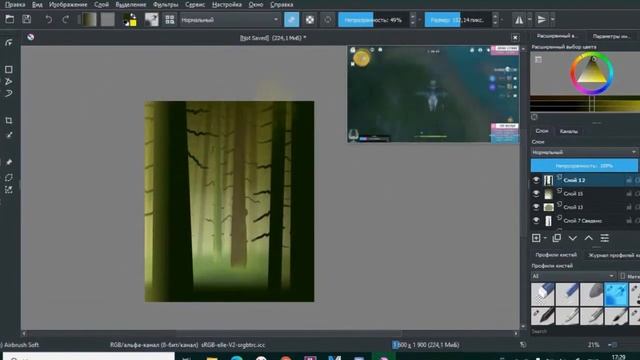Click the brush size stepper arrows
The image size is (640, 360).
pyautogui.click(x=495, y=20)
